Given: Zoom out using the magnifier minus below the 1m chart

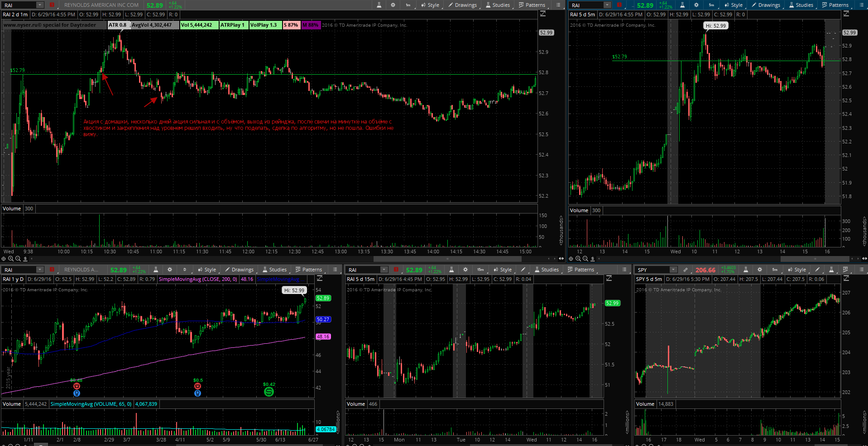Looking at the screenshot, I should tap(18, 259).
